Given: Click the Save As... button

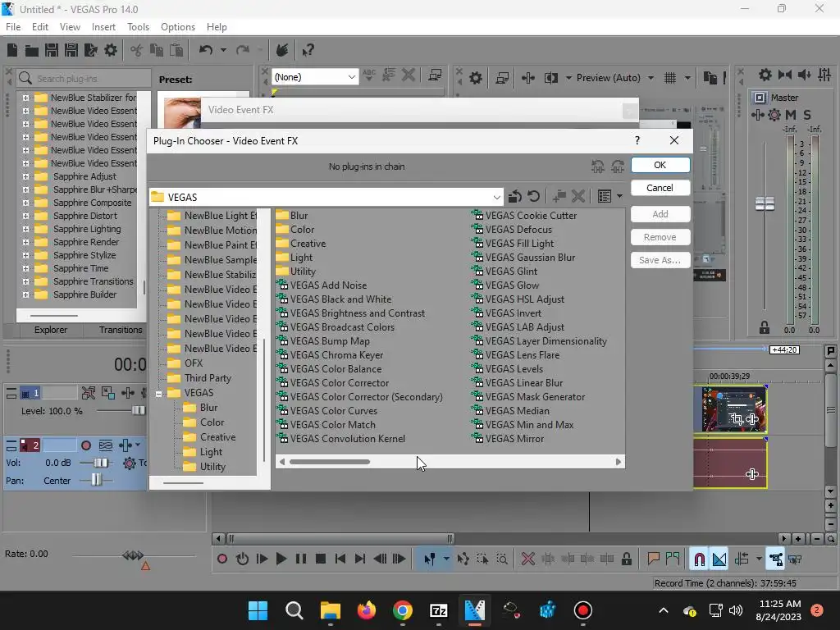Looking at the screenshot, I should tap(660, 260).
